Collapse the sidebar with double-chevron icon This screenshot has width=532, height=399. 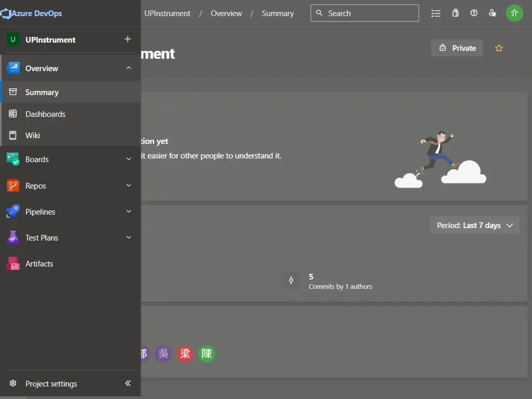128,383
